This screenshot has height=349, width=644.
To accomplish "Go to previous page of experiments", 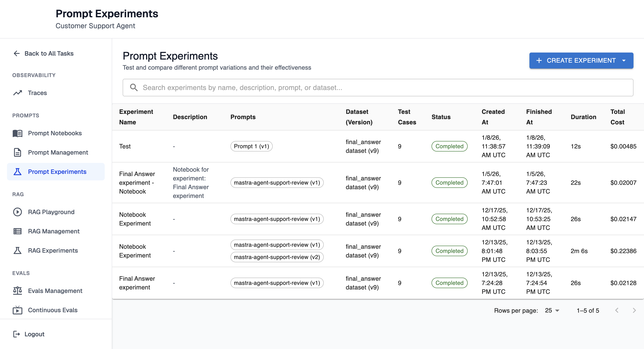I will [617, 310].
